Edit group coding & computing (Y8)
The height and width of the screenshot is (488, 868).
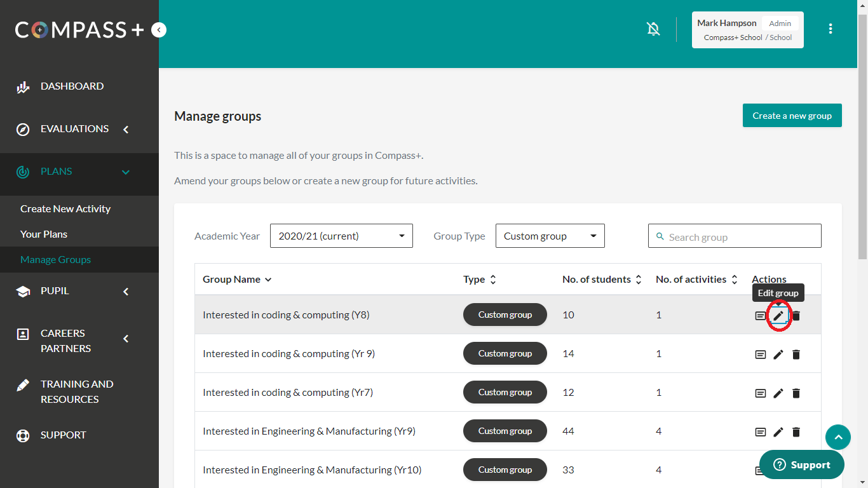778,316
